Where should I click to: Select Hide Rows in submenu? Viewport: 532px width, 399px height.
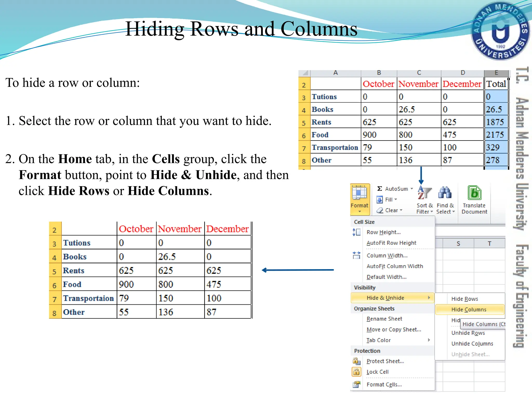[470, 299]
